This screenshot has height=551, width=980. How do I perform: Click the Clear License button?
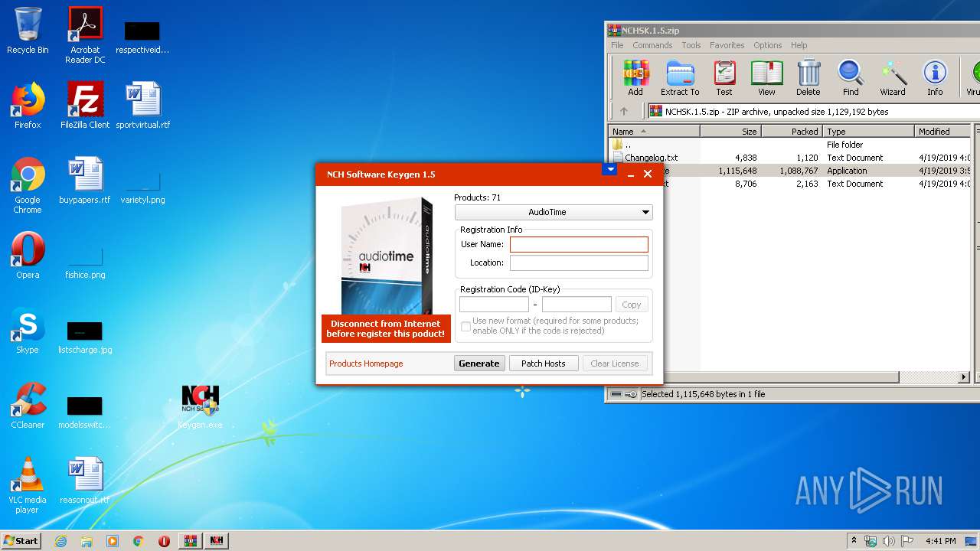point(615,364)
